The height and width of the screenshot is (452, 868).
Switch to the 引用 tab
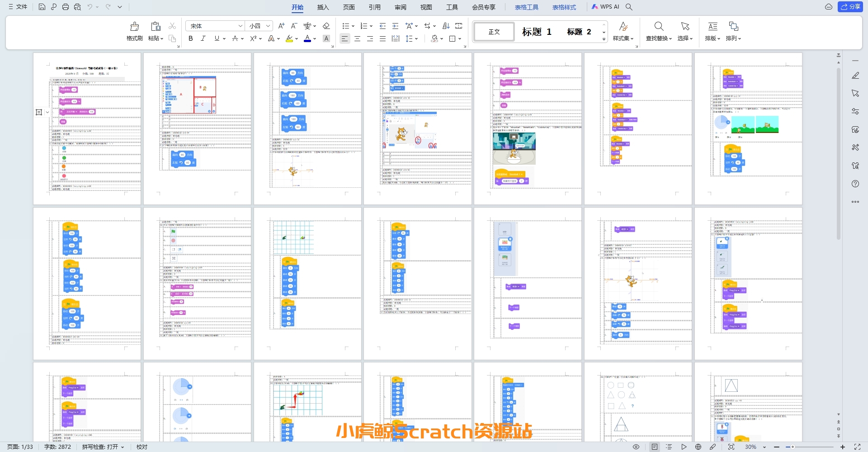pyautogui.click(x=374, y=7)
